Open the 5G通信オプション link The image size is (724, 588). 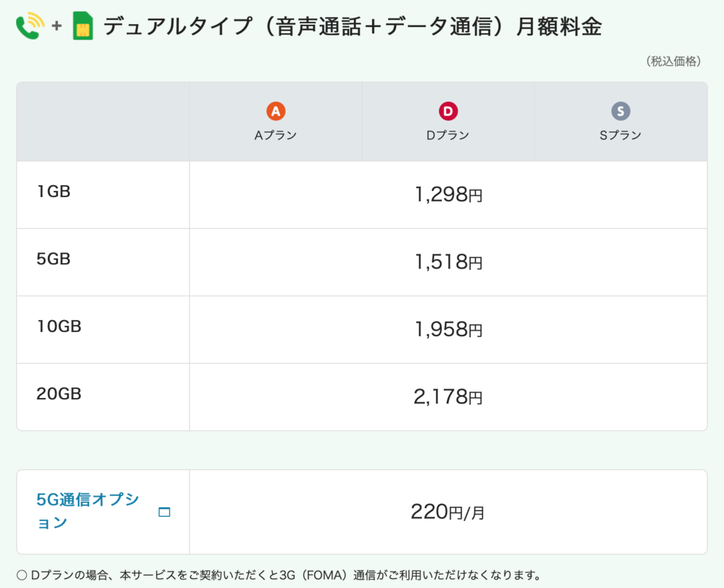[x=88, y=511]
